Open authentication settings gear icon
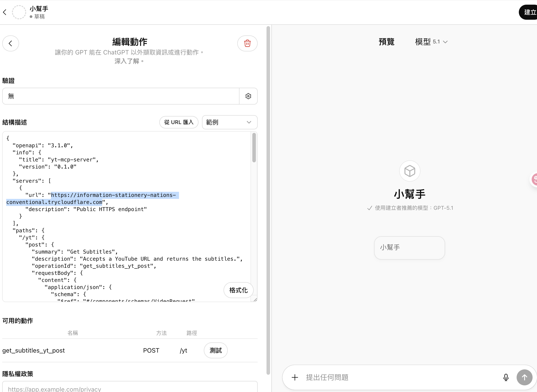 tap(248, 96)
